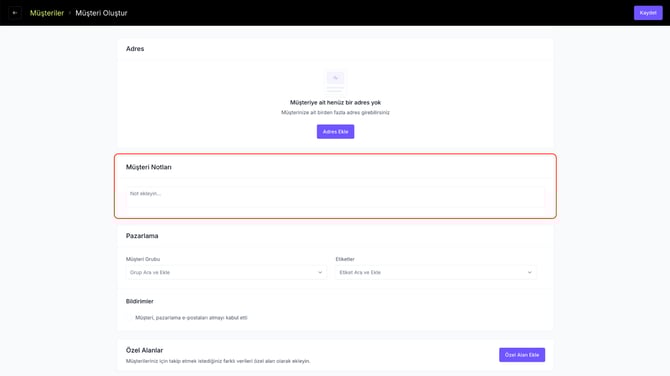670x376 pixels.
Task: Click the Etiketler field label
Action: [345, 259]
